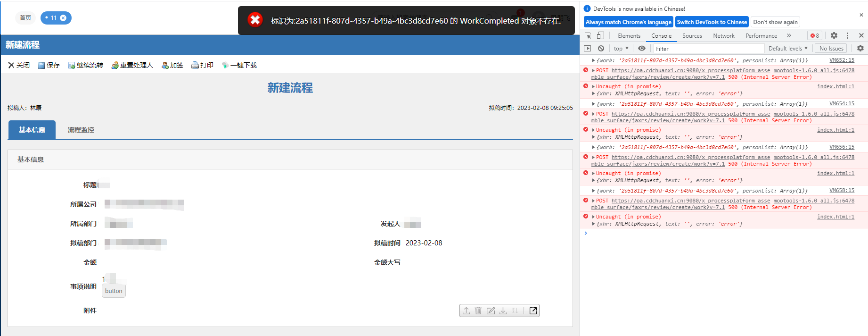Open the Sources tab in DevTools
Screen dimensions: 868x336
pyautogui.click(x=692, y=36)
